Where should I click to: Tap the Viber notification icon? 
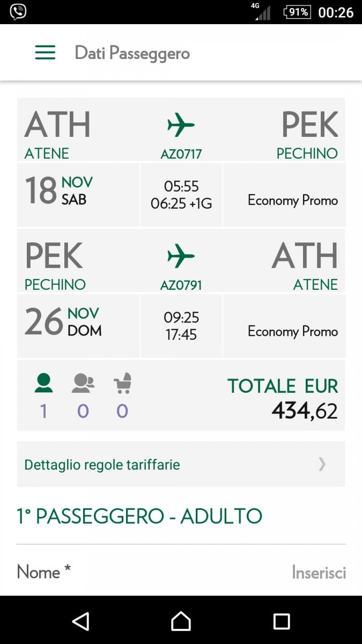[x=18, y=12]
